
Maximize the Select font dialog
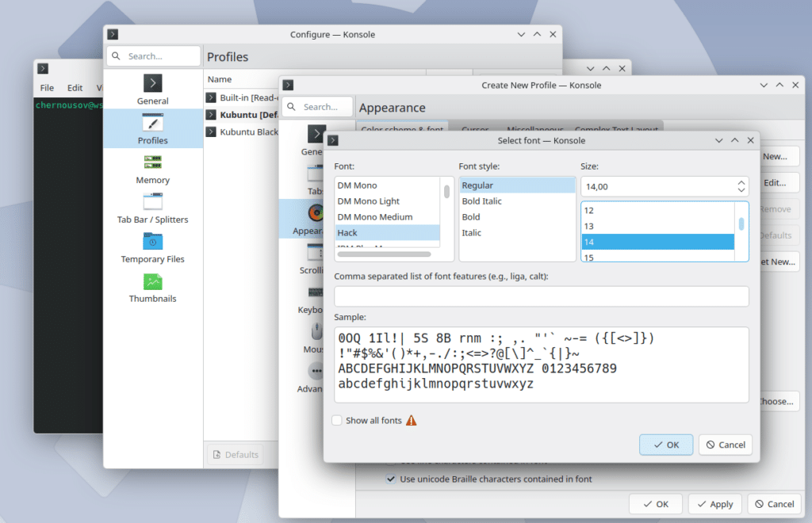(735, 140)
